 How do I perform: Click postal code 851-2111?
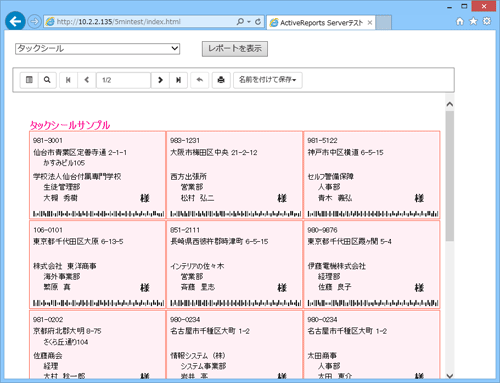pos(185,230)
